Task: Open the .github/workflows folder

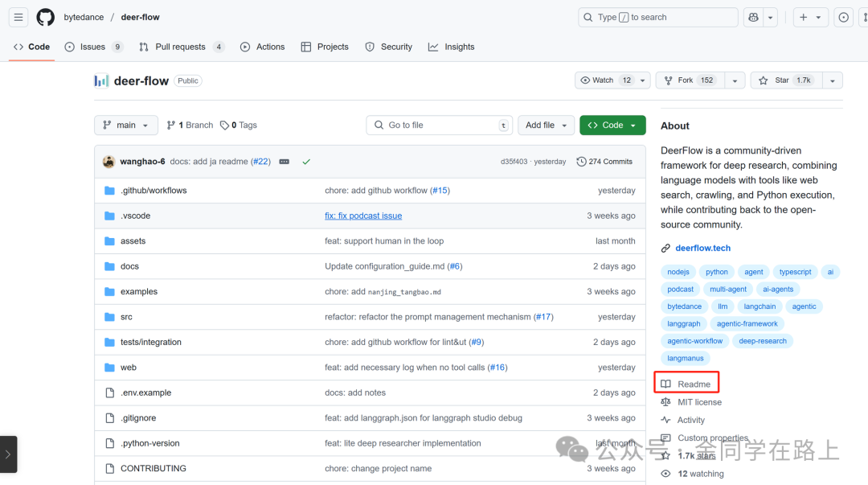Action: 154,190
